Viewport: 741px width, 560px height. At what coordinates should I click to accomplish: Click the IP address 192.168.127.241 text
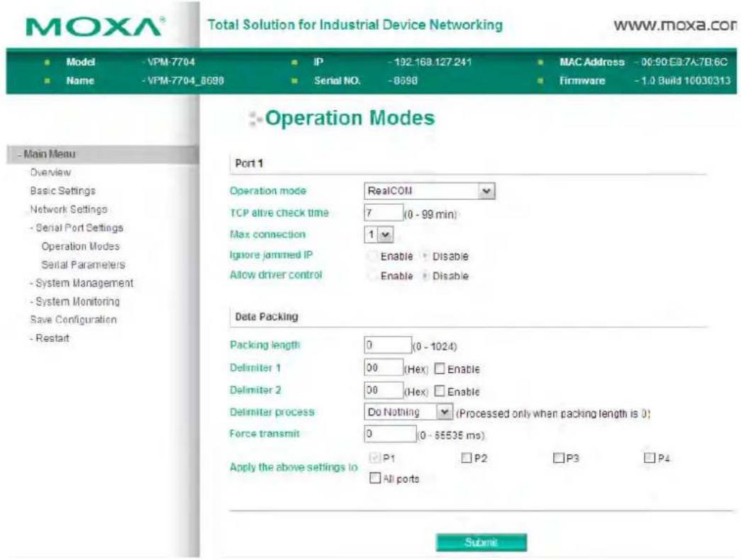point(433,62)
